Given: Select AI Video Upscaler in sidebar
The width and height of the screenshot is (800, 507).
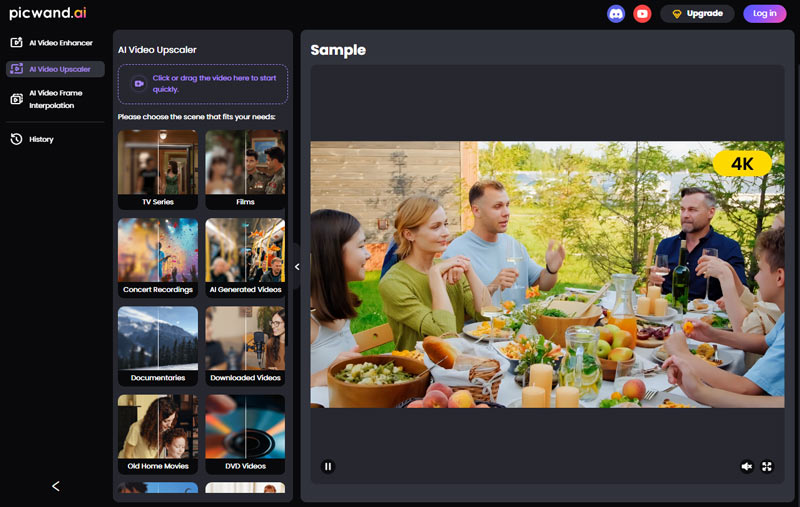Looking at the screenshot, I should 55,69.
